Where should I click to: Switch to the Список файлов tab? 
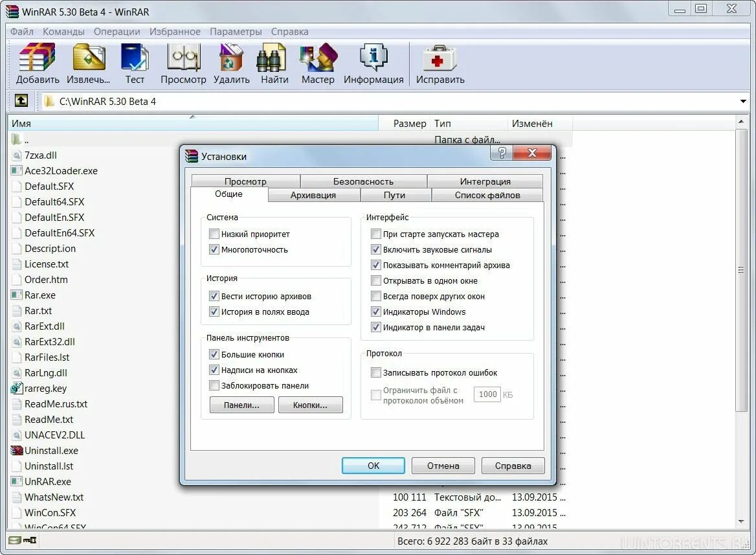pyautogui.click(x=487, y=195)
